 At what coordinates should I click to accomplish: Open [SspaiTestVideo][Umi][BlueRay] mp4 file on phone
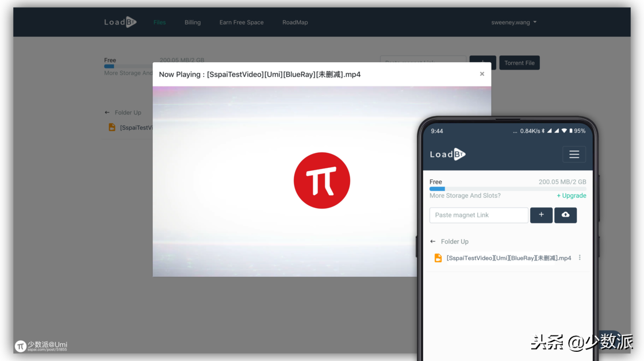[x=509, y=258]
